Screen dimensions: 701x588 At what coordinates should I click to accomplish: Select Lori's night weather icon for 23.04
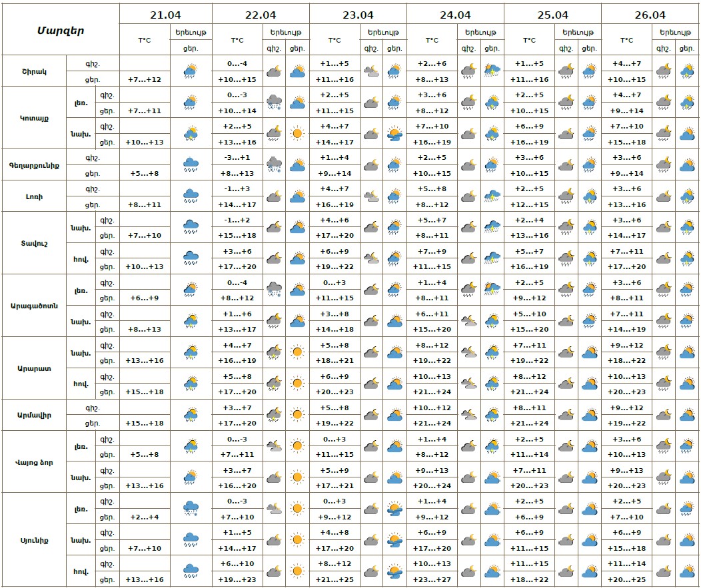(370, 196)
